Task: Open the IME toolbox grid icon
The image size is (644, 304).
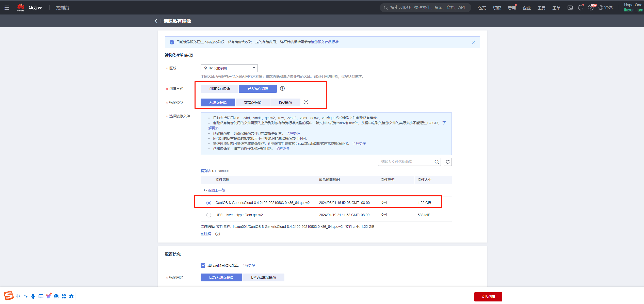Action: point(64,296)
